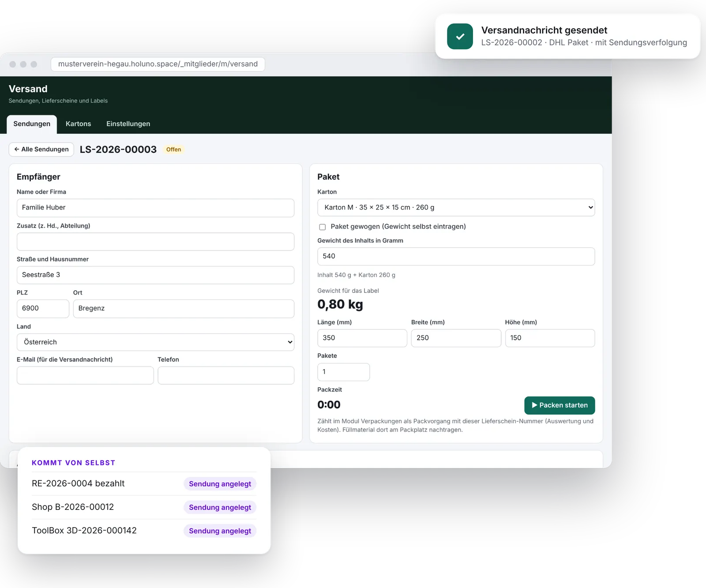
Task: Click the Gewicht des Inhalts field
Action: tap(456, 256)
